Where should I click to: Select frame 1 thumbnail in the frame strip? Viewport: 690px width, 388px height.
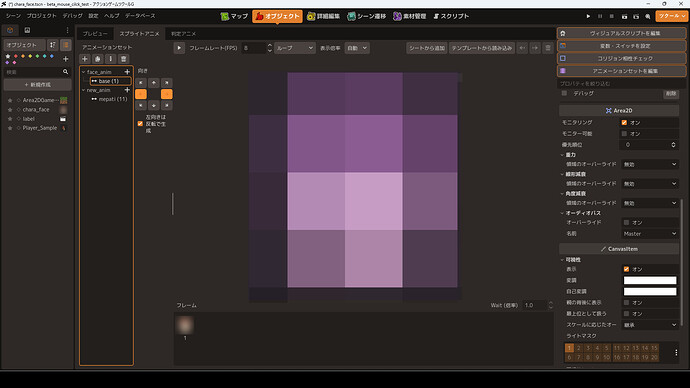185,326
